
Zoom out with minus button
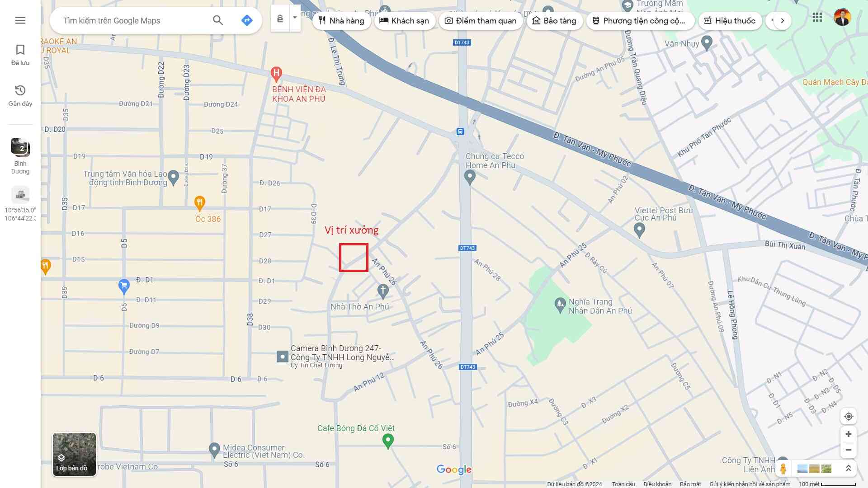click(849, 450)
